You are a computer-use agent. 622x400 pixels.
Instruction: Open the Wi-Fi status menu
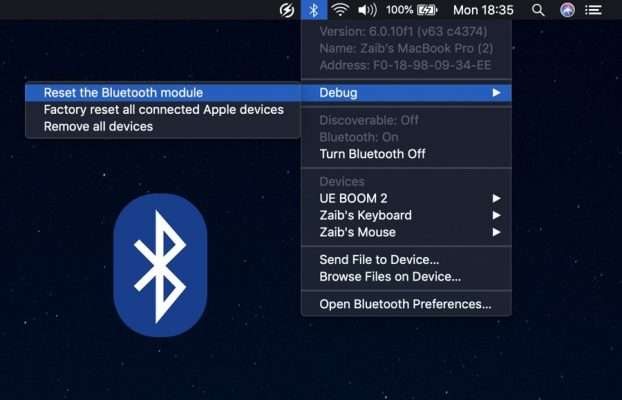pyautogui.click(x=341, y=10)
